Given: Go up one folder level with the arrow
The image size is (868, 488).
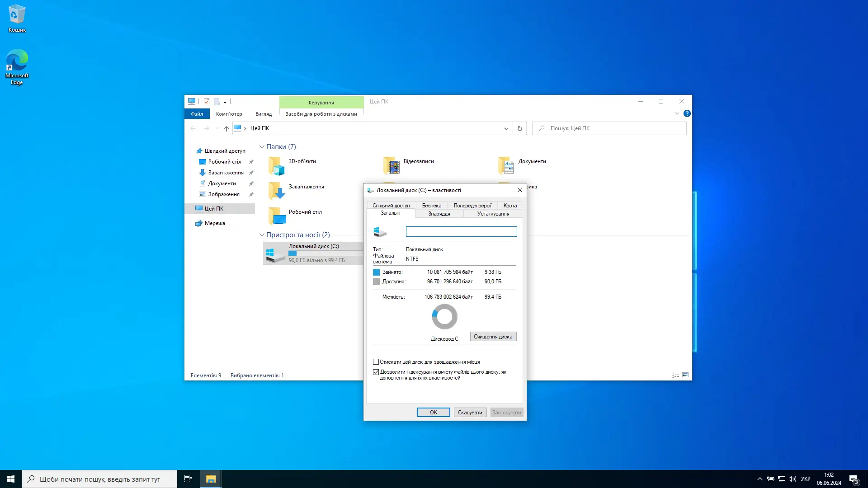Looking at the screenshot, I should point(226,128).
